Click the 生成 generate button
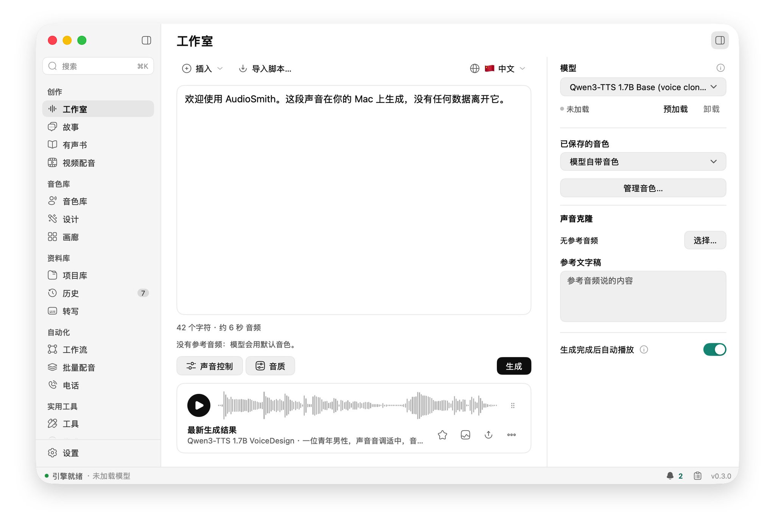Image resolution: width=775 pixels, height=532 pixels. click(x=514, y=366)
